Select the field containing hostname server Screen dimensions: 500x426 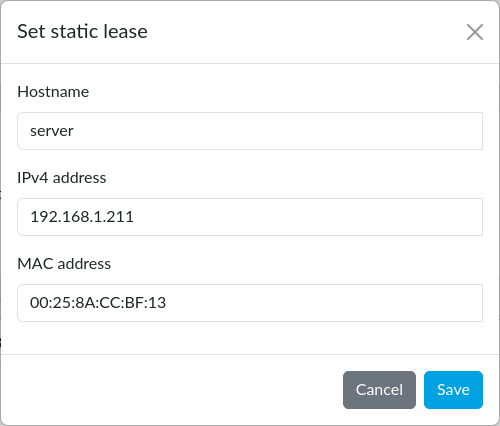point(250,131)
